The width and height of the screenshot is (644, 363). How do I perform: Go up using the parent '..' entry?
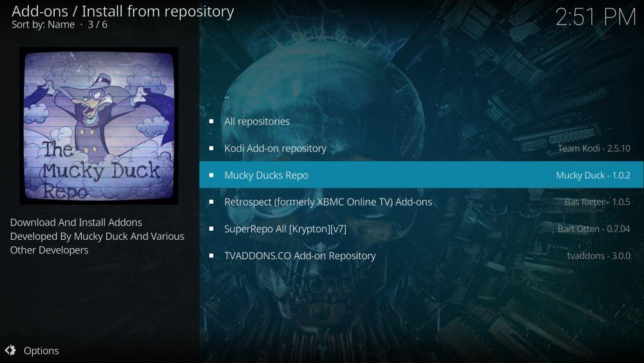(x=421, y=95)
